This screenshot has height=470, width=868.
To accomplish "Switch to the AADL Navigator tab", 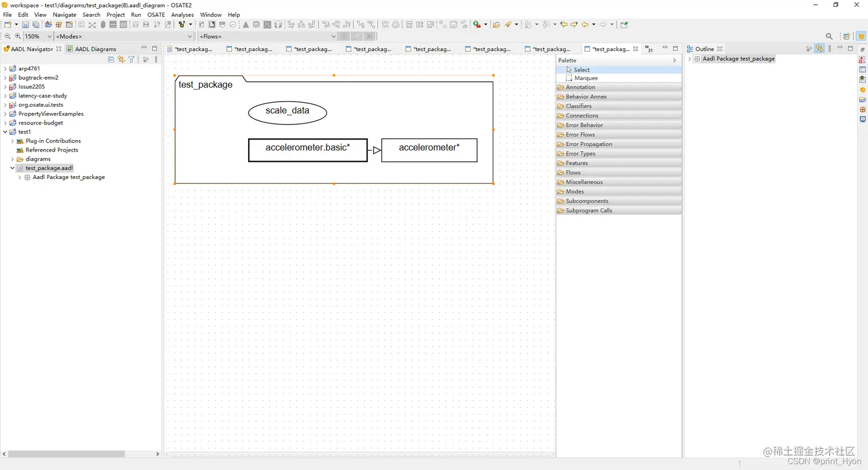I will click(32, 49).
